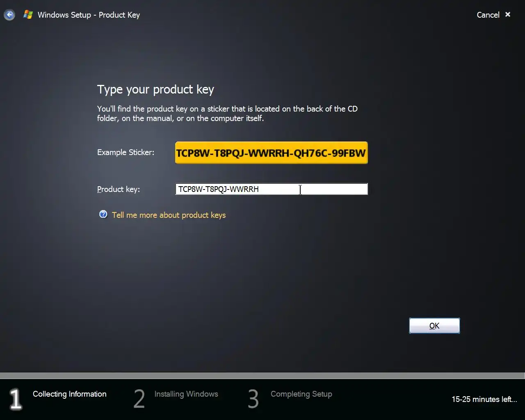The width and height of the screenshot is (525, 420).
Task: Click the step number 2 indicator
Action: [x=139, y=399]
